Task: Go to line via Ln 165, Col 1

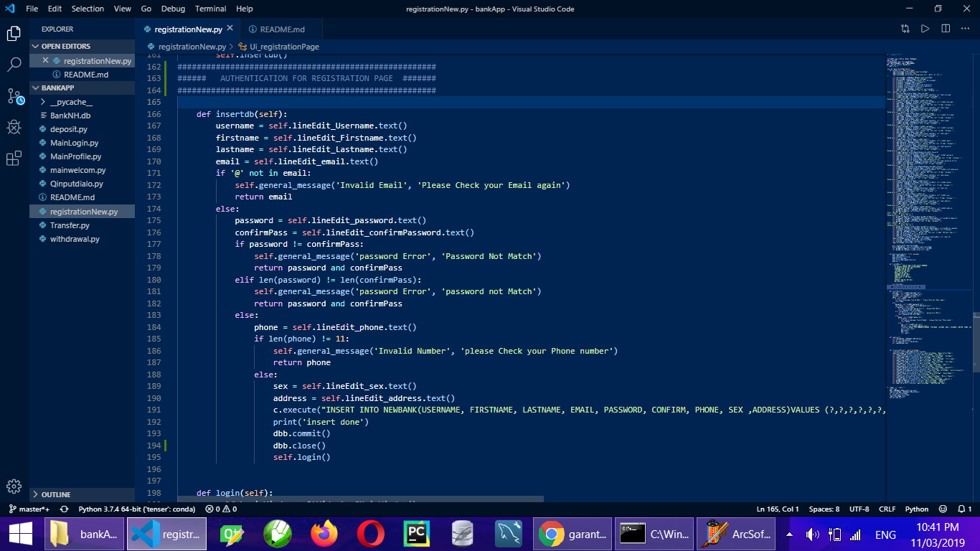Action: pos(778,509)
